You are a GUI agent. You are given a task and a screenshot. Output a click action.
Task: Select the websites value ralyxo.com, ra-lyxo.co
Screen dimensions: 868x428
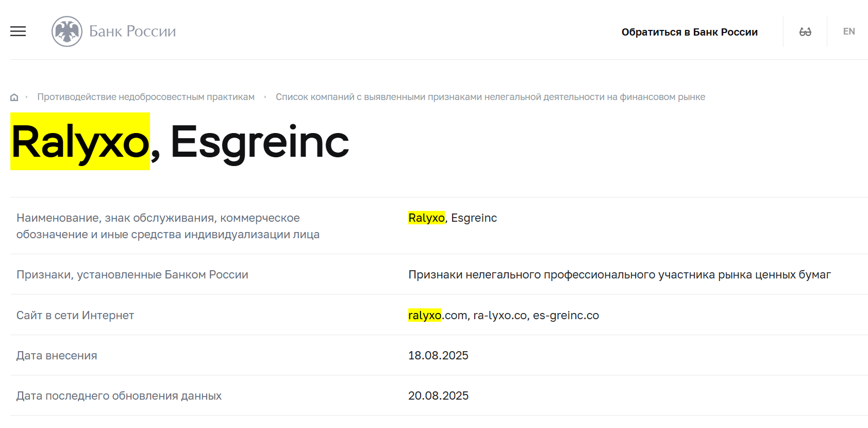click(x=504, y=315)
